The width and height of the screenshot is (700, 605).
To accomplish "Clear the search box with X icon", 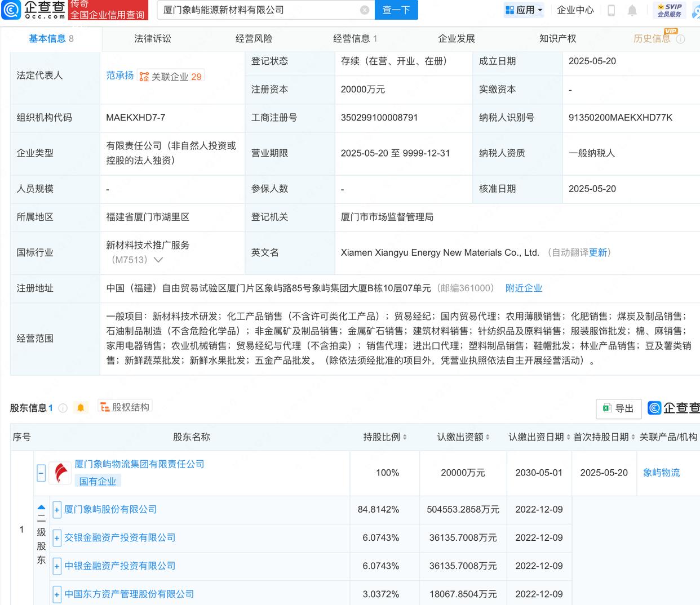I will (365, 10).
